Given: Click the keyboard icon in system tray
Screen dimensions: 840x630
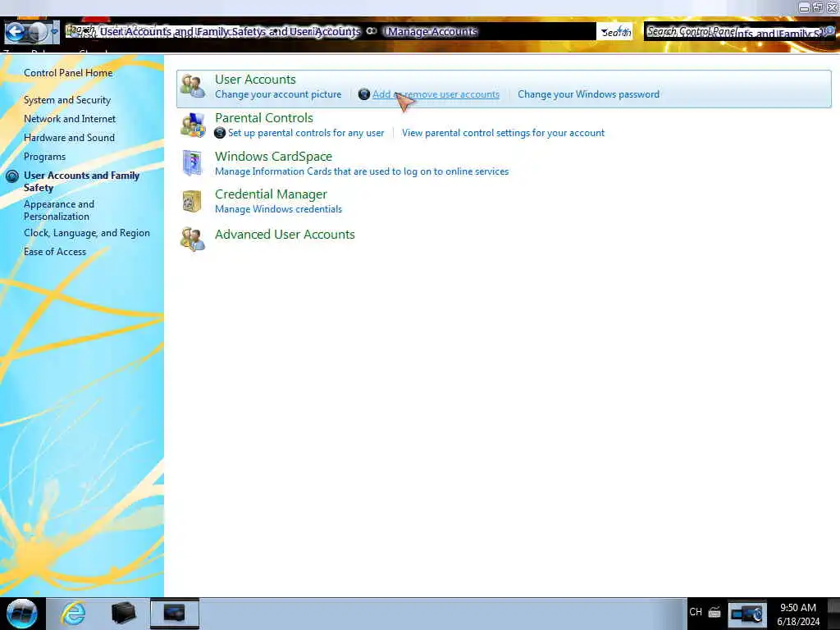Looking at the screenshot, I should pos(714,612).
